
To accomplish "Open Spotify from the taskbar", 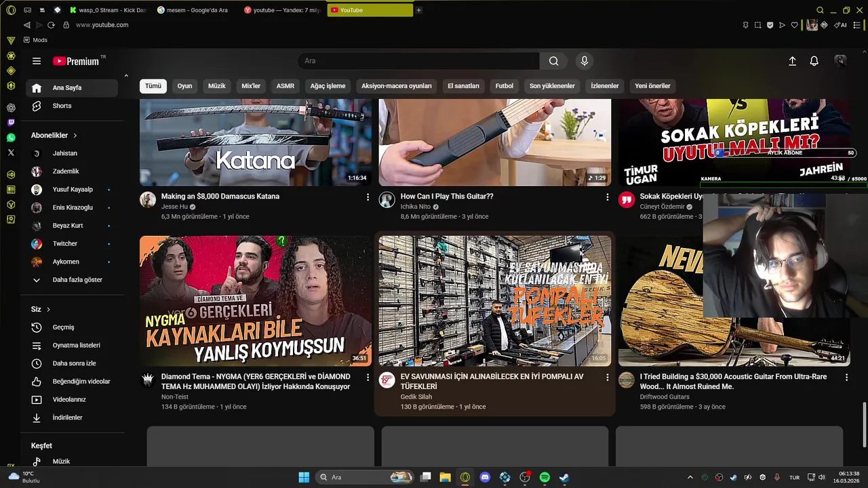I will pyautogui.click(x=545, y=477).
